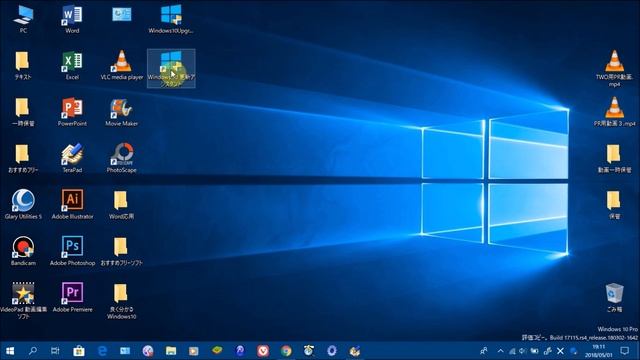Expand hidden system tray icons chevron

click(x=500, y=351)
